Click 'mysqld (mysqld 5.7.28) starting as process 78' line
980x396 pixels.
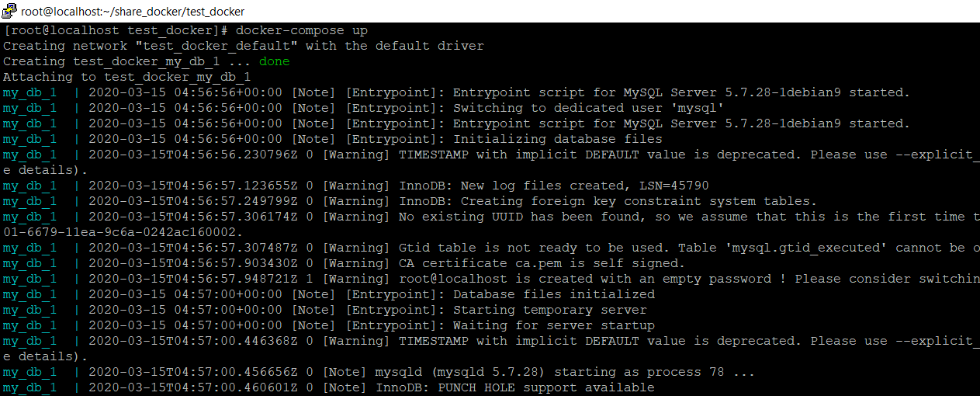coord(565,372)
